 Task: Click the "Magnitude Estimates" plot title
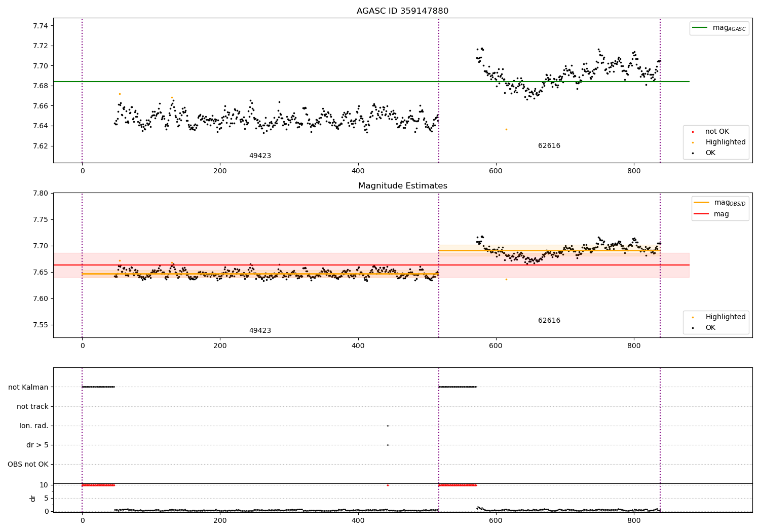(402, 186)
